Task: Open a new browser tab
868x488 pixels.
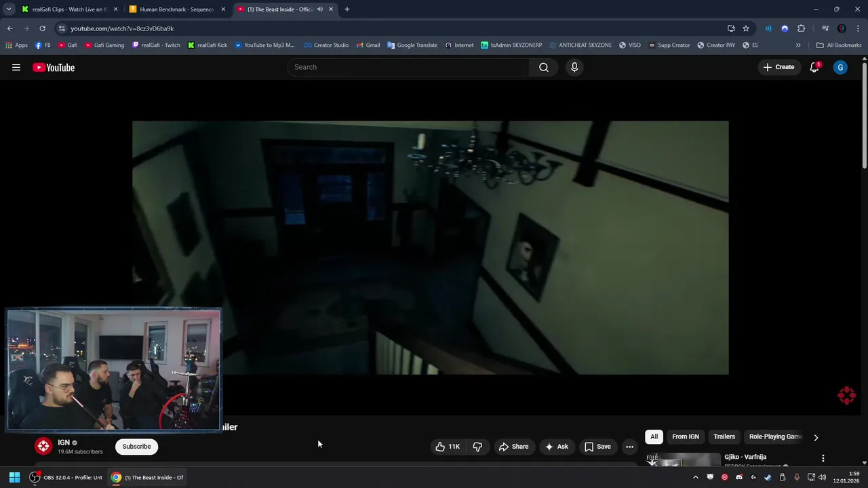Action: [347, 9]
